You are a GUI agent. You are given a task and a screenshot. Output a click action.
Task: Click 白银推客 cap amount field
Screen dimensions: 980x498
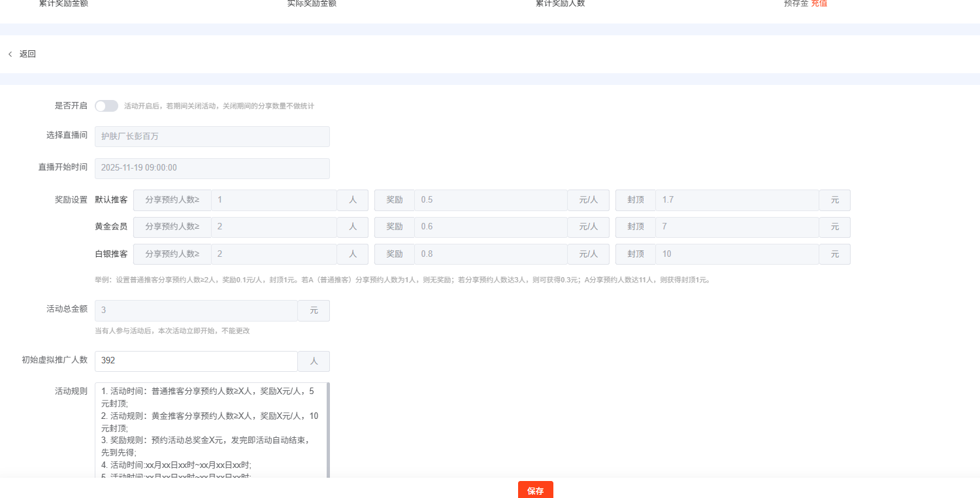[x=736, y=254]
